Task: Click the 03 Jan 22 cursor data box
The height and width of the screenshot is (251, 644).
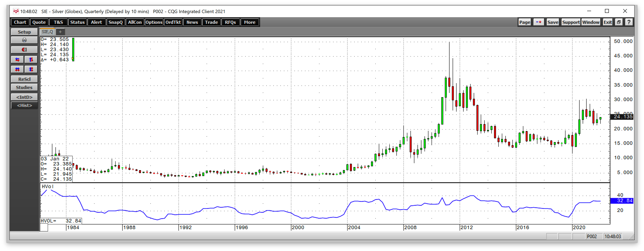Action: point(56,169)
